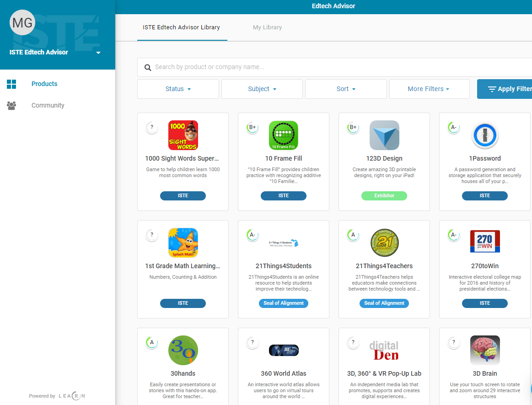Click the Apply Filter button
Image resolution: width=532 pixels, height=405 pixels.
505,89
